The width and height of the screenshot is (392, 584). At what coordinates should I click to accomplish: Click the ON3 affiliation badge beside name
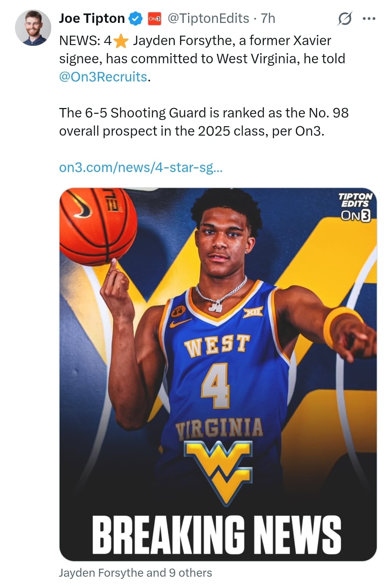[154, 19]
